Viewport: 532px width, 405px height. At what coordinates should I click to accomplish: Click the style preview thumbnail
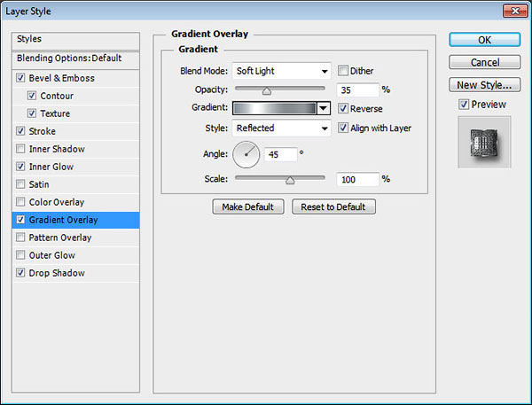[x=484, y=142]
